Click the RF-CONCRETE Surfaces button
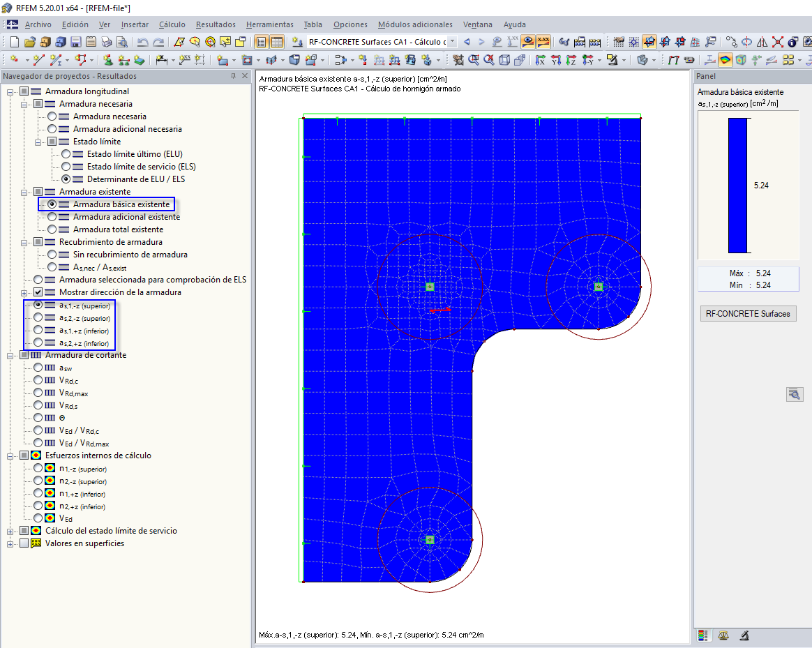 click(748, 313)
